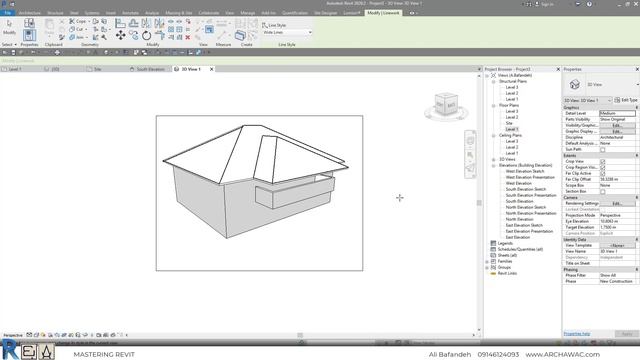Toggle the Properties palette button in ribbon
Viewport: 640px width, 360px height.
pos(29,35)
